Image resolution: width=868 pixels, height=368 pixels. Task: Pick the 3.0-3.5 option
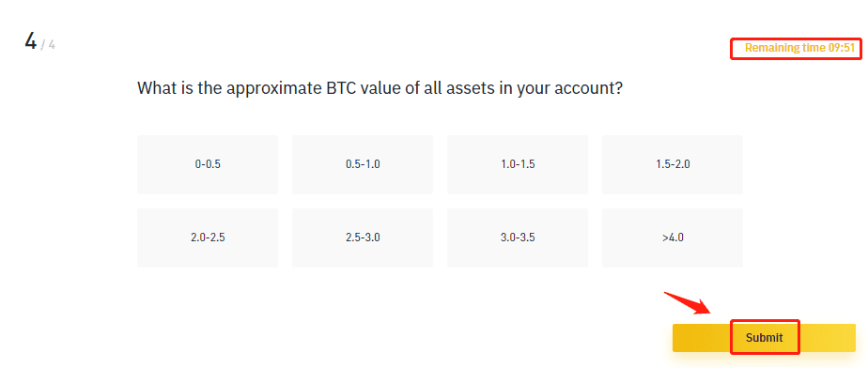tap(518, 238)
